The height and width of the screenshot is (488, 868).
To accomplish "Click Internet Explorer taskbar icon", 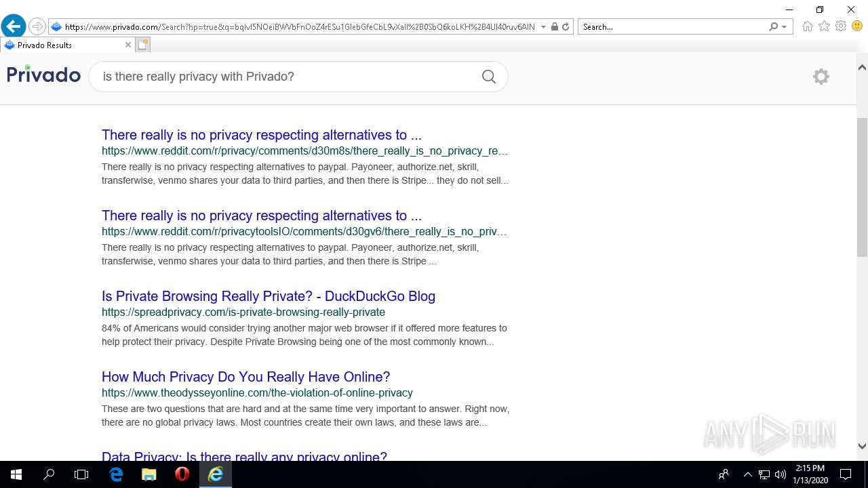I will 216,474.
